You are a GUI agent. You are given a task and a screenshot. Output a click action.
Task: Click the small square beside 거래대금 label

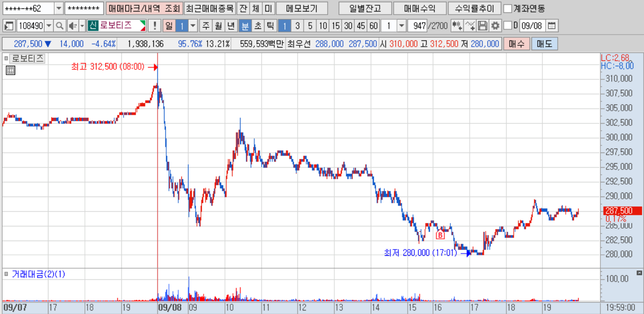(x=6, y=274)
